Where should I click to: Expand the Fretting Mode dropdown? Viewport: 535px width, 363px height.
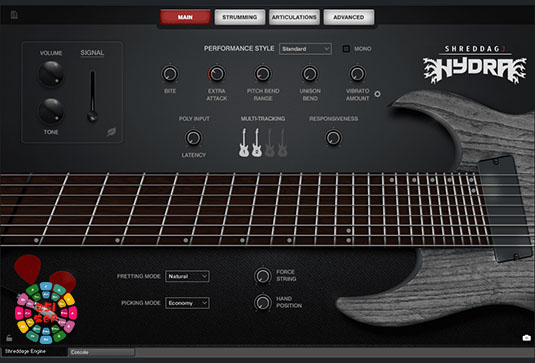click(187, 276)
